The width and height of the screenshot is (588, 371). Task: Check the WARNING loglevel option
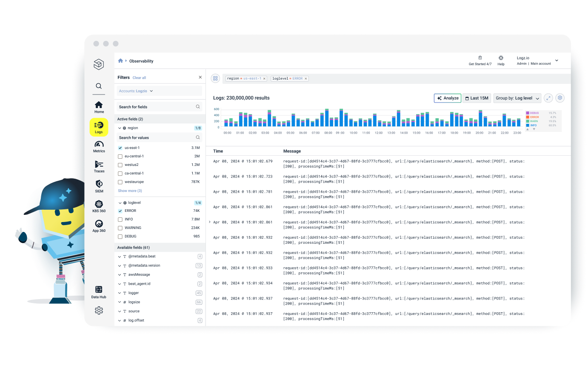(x=121, y=228)
